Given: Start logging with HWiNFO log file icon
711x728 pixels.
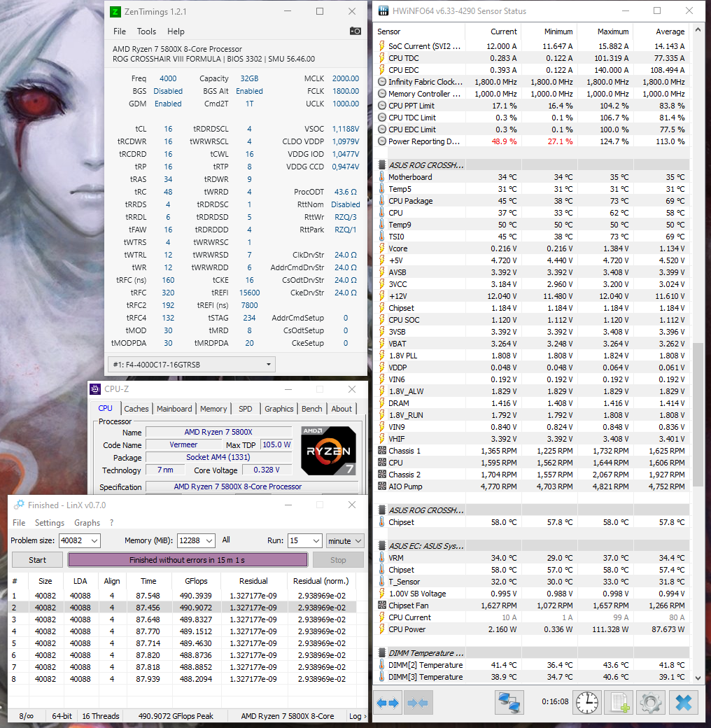Looking at the screenshot, I should coord(619,703).
